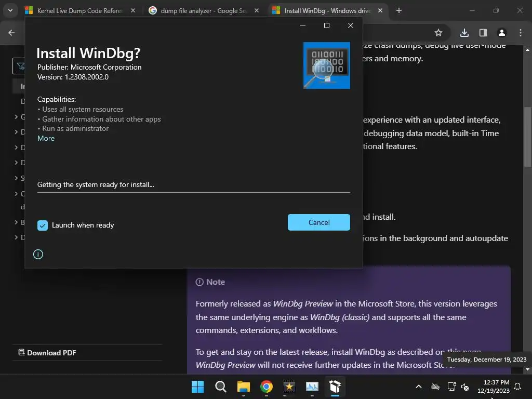Click the Note heading icon

[x=199, y=282]
